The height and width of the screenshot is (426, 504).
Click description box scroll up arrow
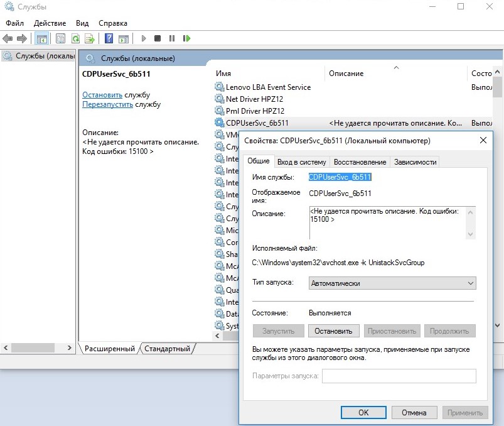point(470,212)
